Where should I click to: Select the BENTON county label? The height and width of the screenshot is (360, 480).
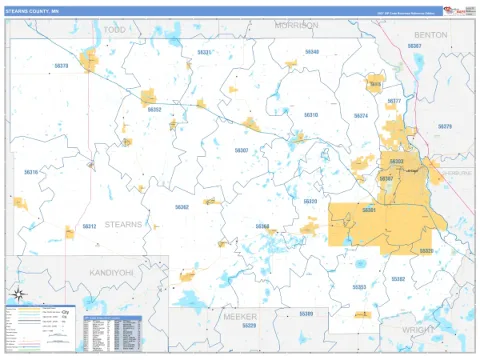[431, 35]
